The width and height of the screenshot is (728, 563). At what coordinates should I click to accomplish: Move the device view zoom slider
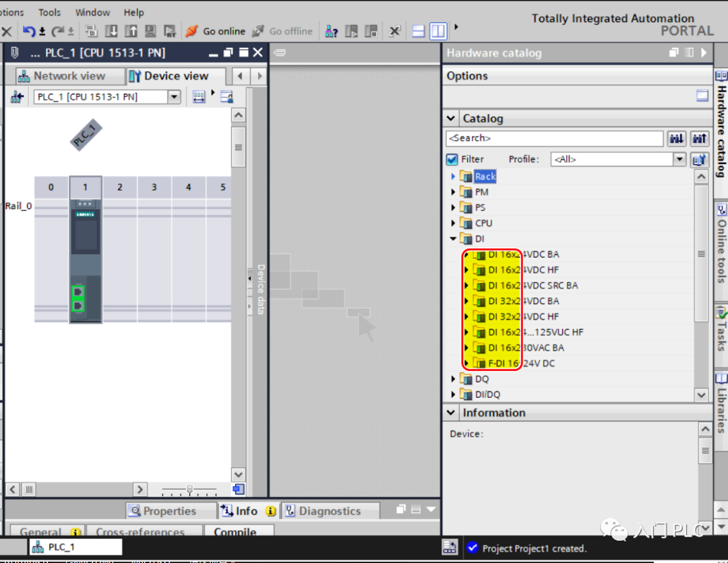(x=189, y=489)
